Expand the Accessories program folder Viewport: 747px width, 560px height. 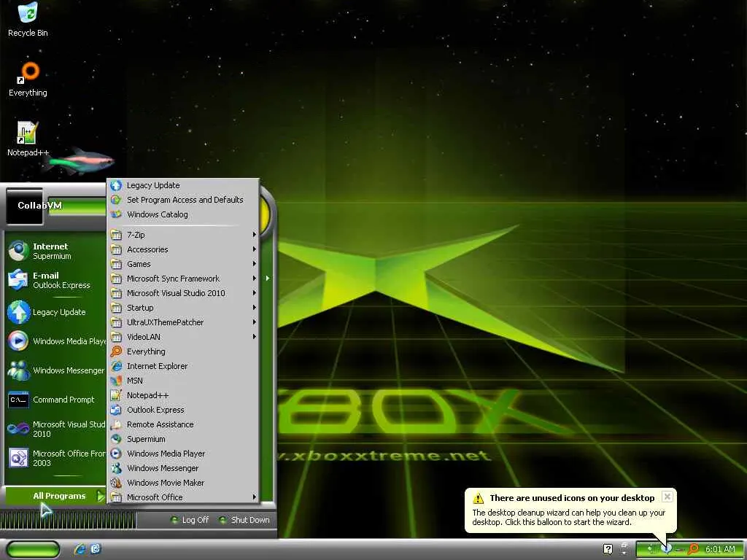[185, 249]
